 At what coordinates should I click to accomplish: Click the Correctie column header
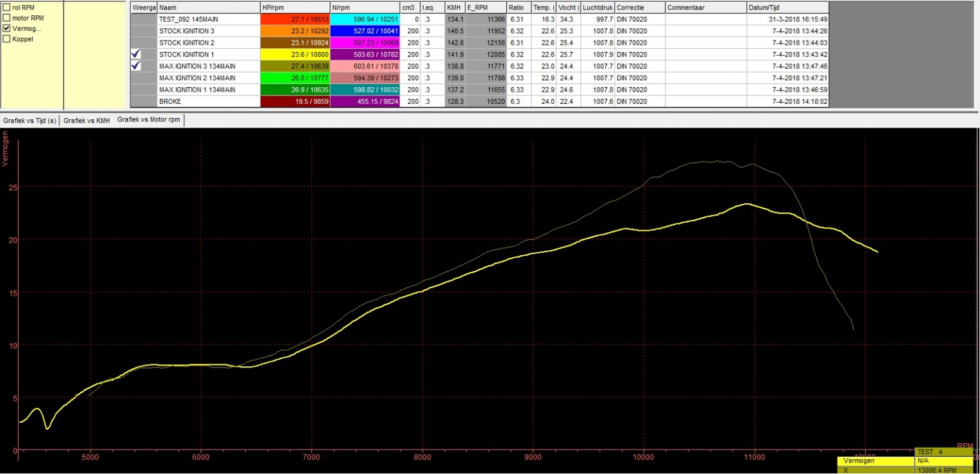coord(640,7)
